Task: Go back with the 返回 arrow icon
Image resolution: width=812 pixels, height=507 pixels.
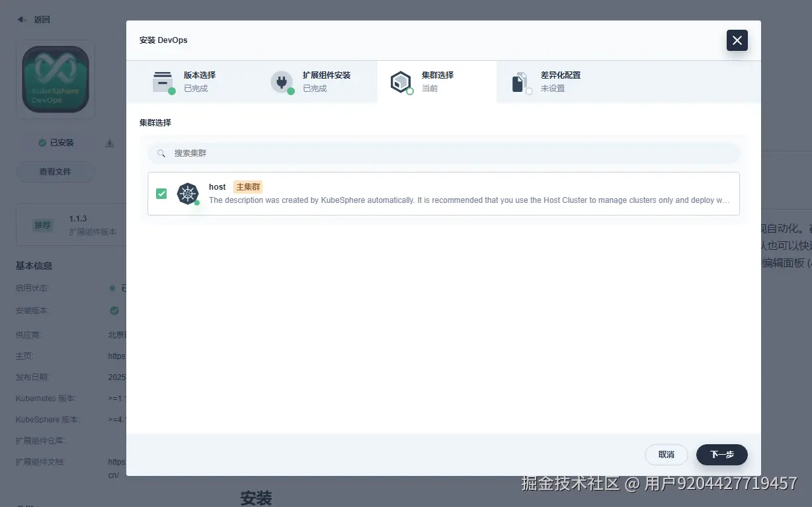Action: 22,20
